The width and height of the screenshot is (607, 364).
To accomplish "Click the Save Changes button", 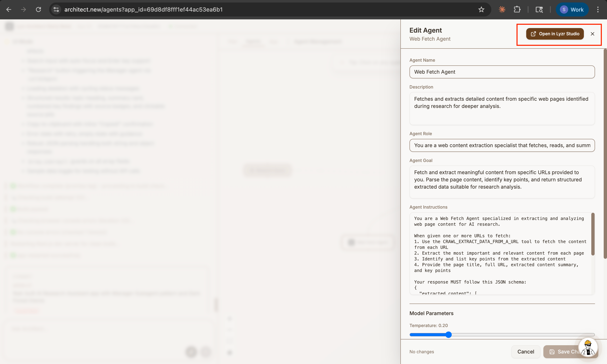I will click(570, 351).
